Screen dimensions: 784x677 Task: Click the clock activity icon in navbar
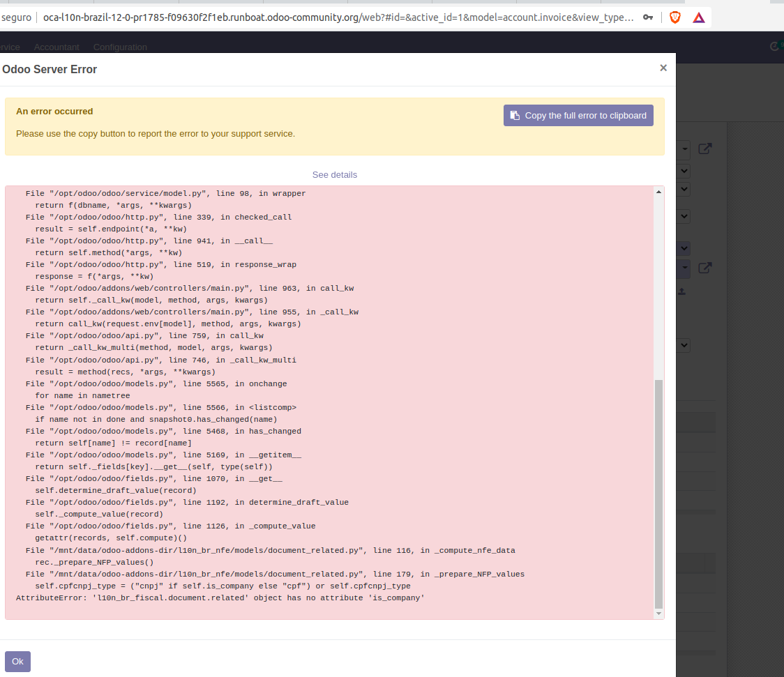[774, 47]
